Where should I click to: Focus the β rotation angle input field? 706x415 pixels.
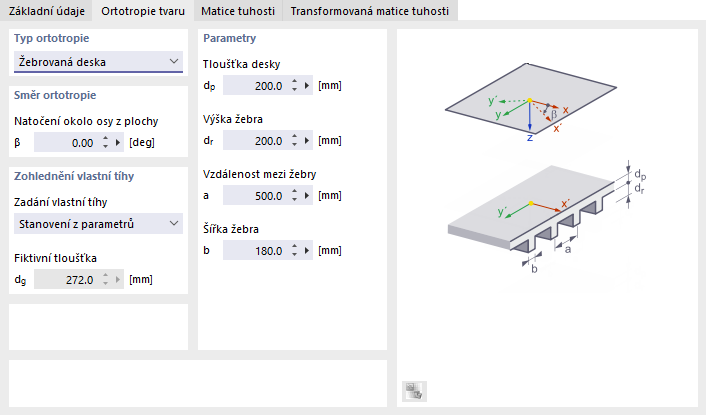66,143
